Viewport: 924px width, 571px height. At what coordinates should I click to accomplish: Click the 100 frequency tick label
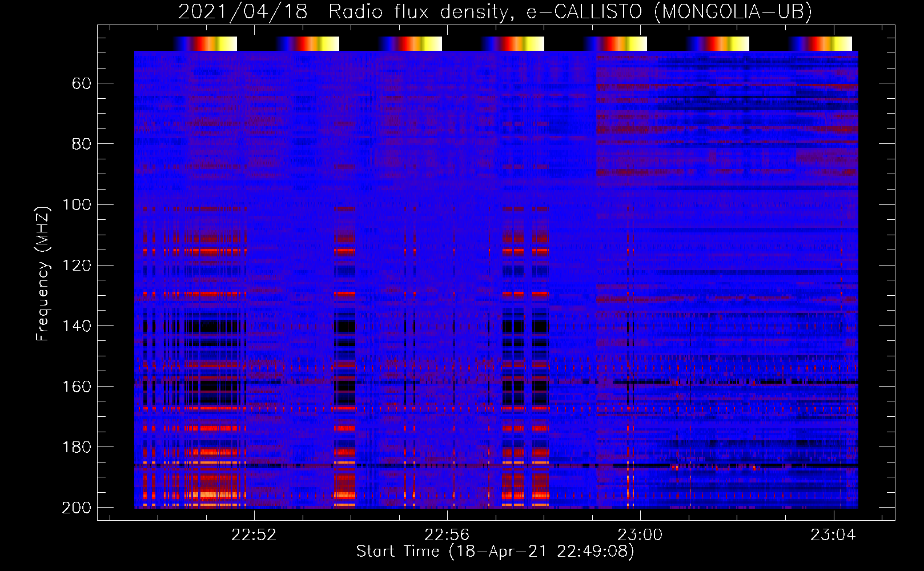click(77, 205)
